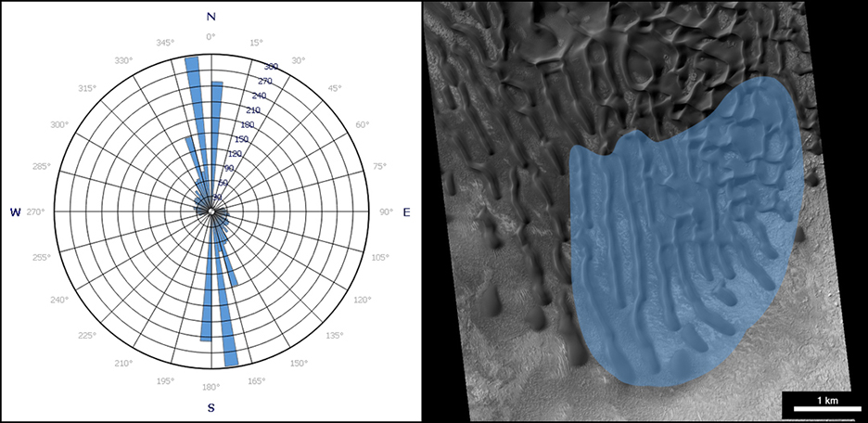Click the center of the rose diagram
Viewport: 868px width, 423px height.
[x=211, y=212]
